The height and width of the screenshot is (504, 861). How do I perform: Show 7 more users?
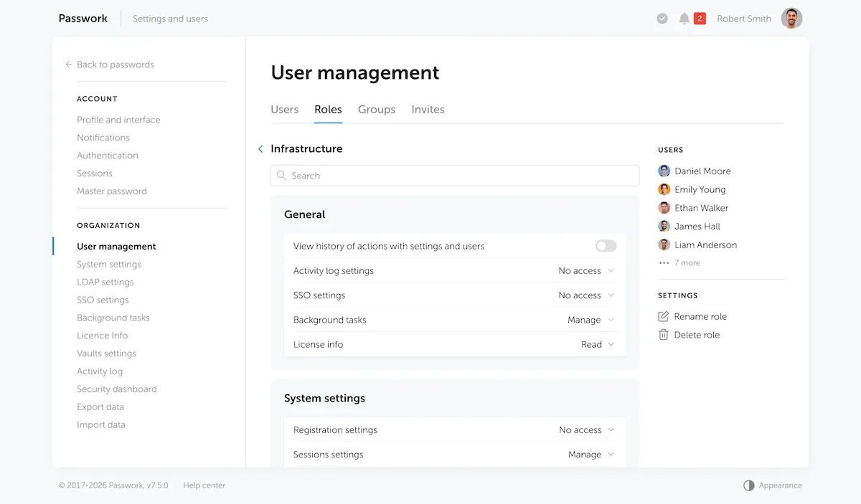687,263
